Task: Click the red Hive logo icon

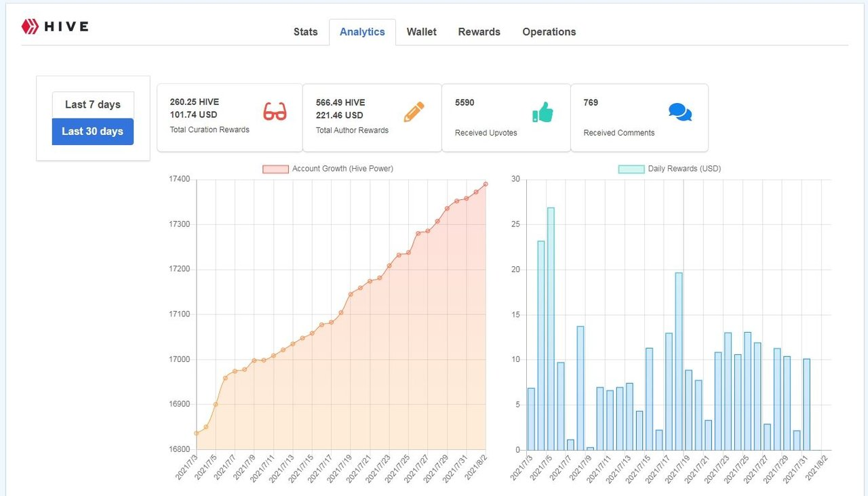Action: coord(30,26)
